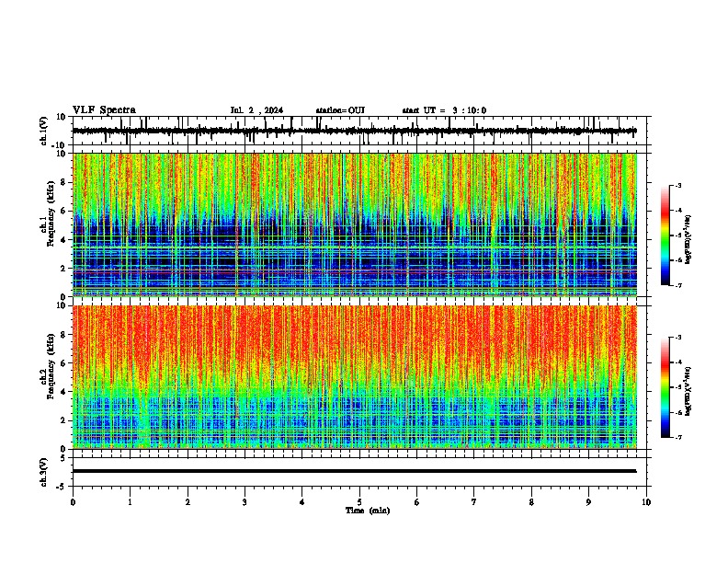Click the "0" tick on time axis

click(73, 502)
